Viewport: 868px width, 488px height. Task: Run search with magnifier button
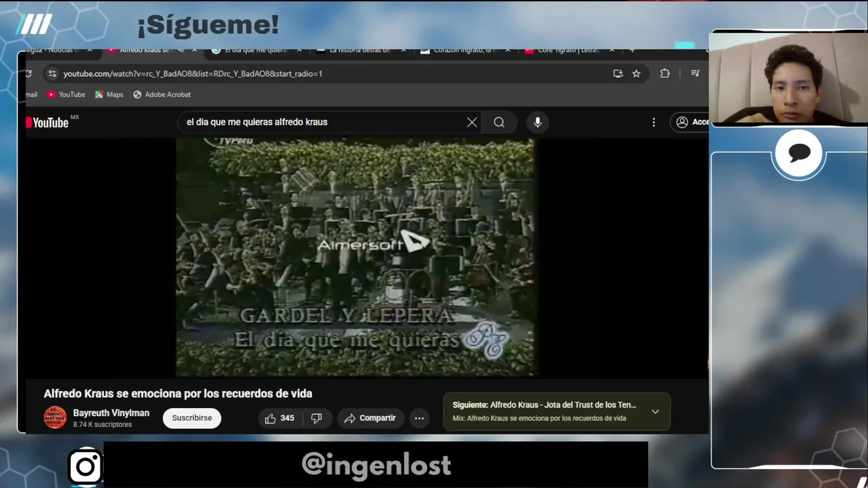coord(499,122)
